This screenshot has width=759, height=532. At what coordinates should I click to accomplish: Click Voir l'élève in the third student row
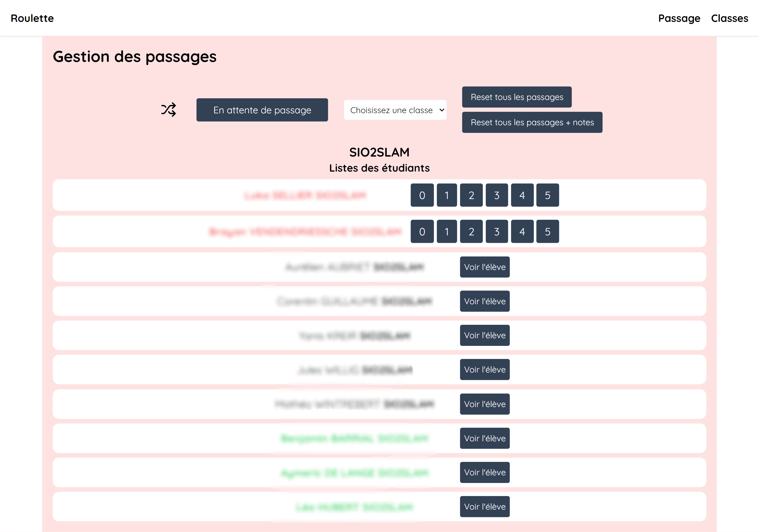tap(484, 267)
